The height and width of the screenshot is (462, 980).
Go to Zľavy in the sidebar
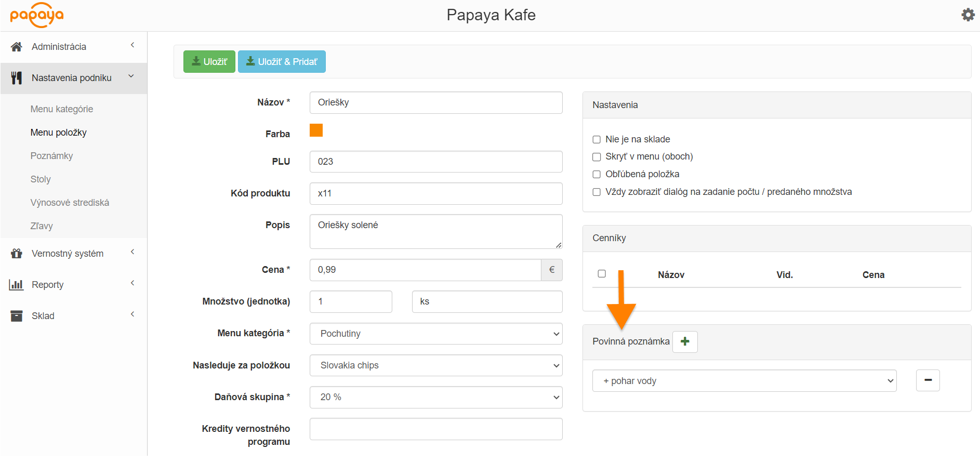click(42, 226)
